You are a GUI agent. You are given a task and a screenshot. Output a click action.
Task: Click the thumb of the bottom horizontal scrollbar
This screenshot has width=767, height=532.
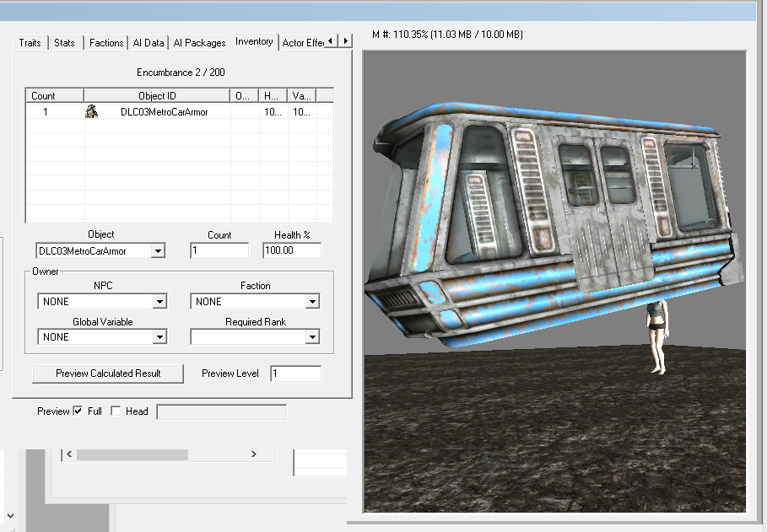131,454
